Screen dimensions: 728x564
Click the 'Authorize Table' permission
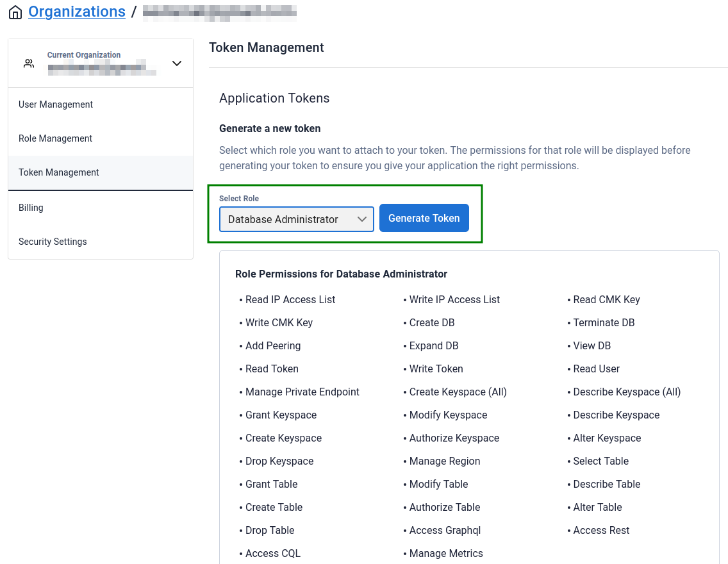click(444, 508)
